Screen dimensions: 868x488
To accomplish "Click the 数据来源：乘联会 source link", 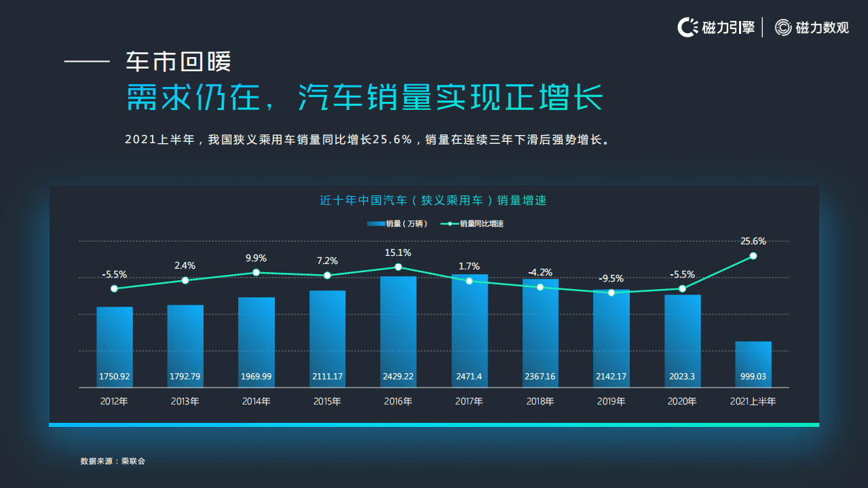I will (x=113, y=460).
